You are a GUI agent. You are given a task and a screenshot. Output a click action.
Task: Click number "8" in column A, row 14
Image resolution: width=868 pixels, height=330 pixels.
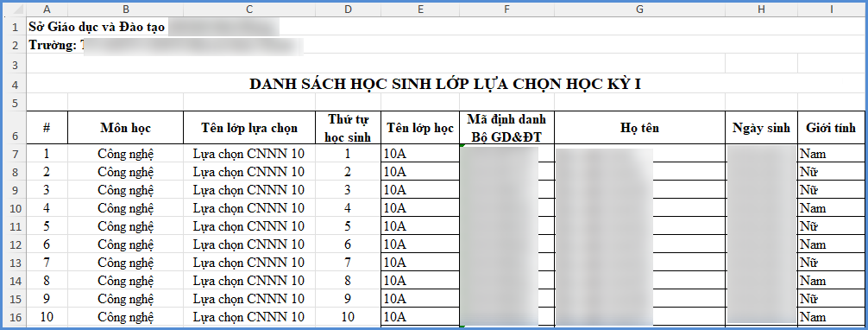[47, 281]
